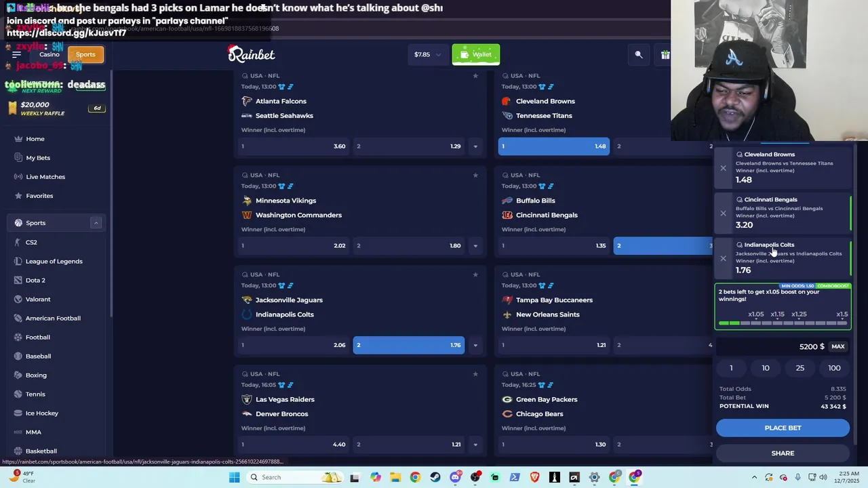The image size is (868, 488).
Task: Choose the 100 quick stake amount
Action: (x=834, y=368)
